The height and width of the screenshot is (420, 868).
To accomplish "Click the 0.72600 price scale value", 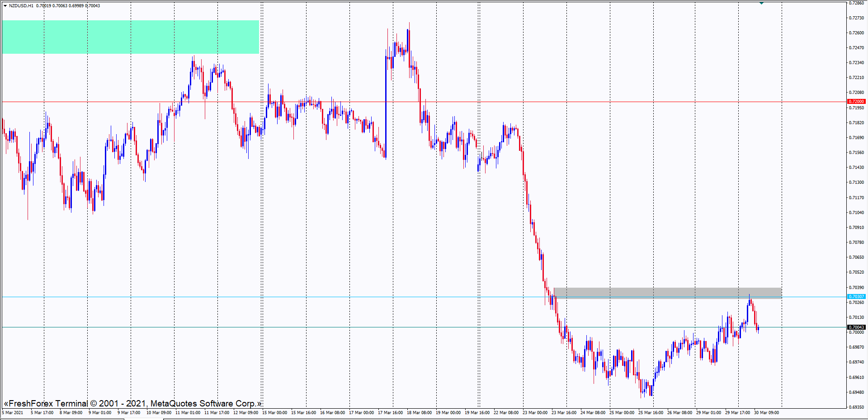I will (856, 33).
